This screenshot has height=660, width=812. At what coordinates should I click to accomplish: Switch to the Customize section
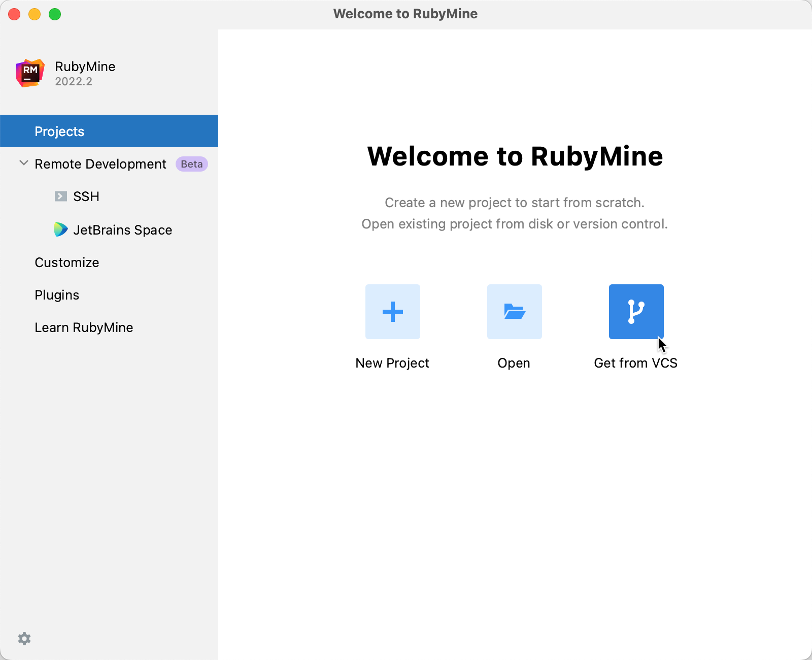(66, 262)
